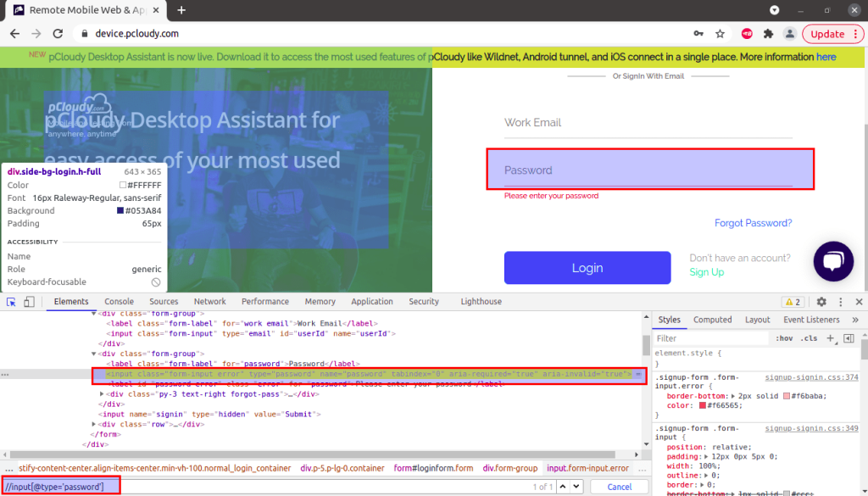Image resolution: width=868 pixels, height=496 pixels.
Task: Open the Lighthouse tab
Action: [x=481, y=302]
